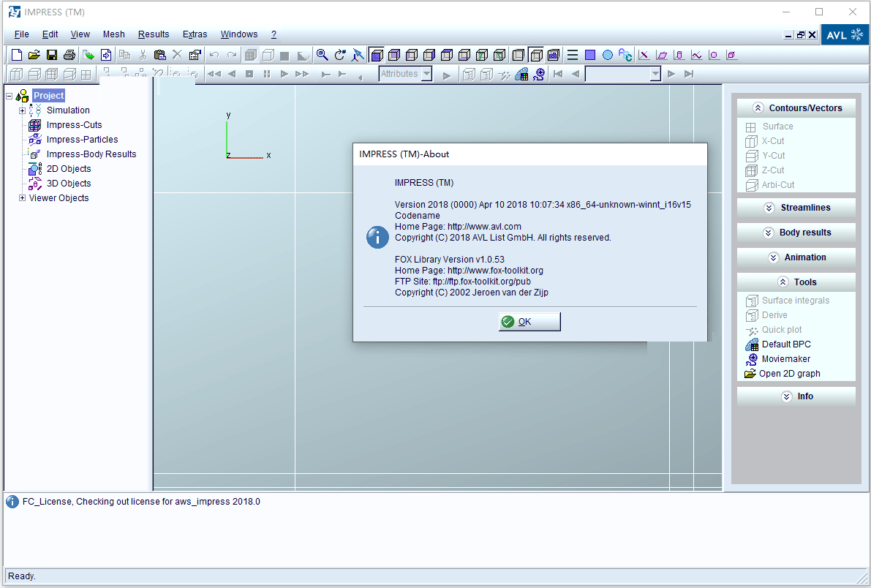Click the Properties toolbar icon with pen
Viewport: 871px width, 588px height.
click(195, 55)
